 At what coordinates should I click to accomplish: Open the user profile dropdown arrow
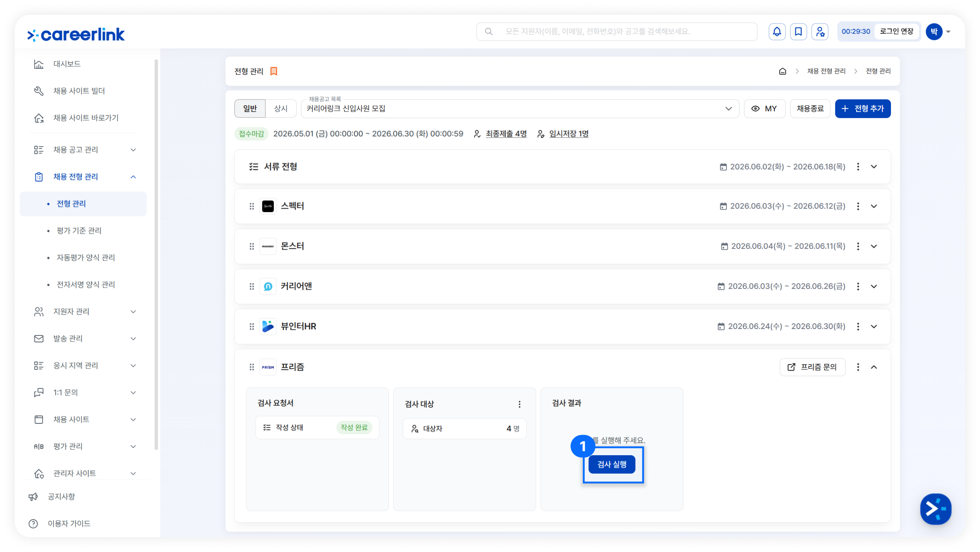(948, 32)
